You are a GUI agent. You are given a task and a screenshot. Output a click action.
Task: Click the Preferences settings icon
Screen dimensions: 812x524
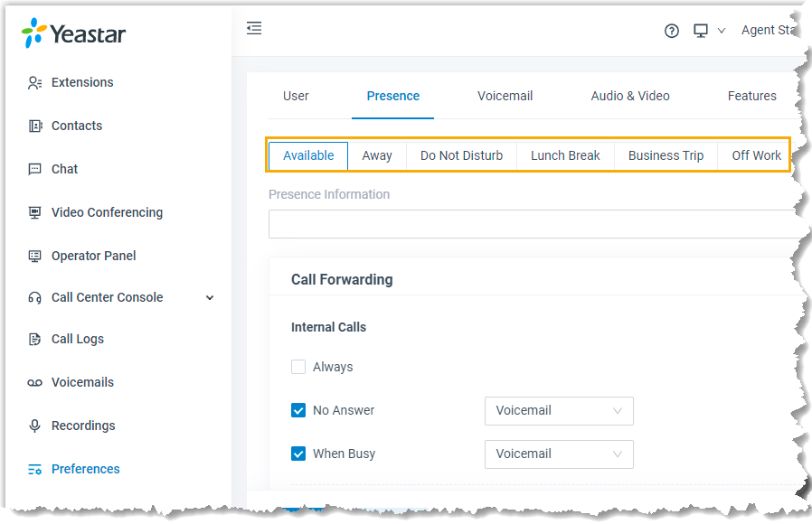(34, 469)
